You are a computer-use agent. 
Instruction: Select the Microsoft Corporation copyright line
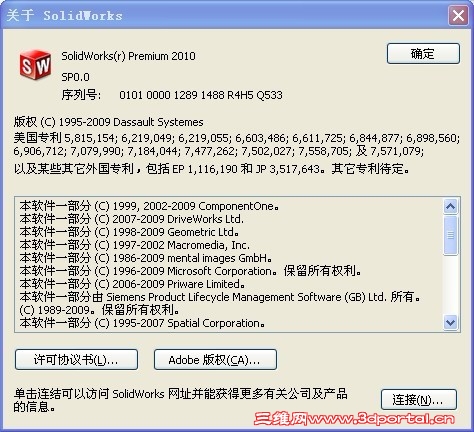coord(190,271)
